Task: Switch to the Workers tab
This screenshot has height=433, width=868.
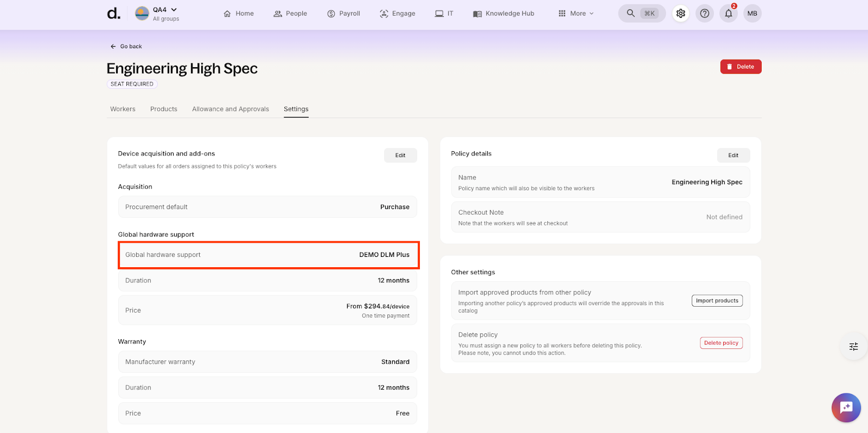Action: (x=123, y=109)
